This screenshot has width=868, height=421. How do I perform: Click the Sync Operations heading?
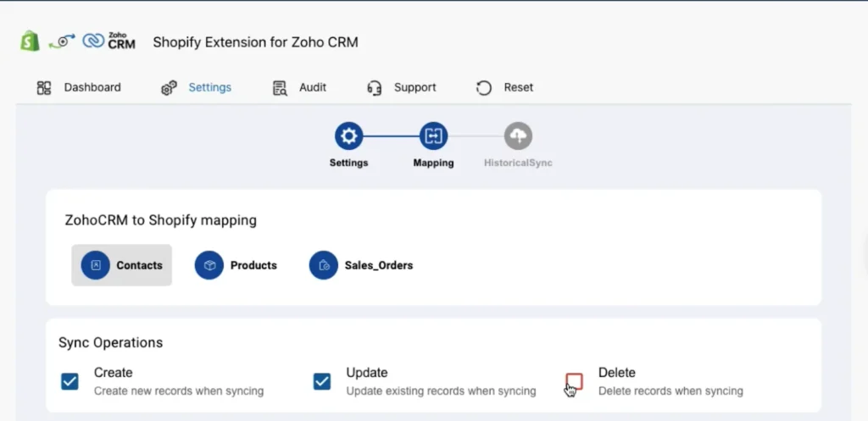pos(111,343)
